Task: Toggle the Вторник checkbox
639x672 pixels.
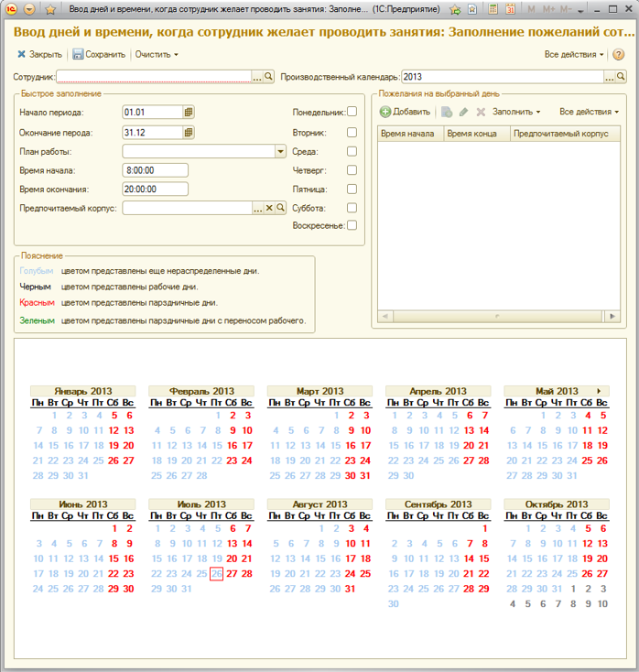Action: [352, 133]
